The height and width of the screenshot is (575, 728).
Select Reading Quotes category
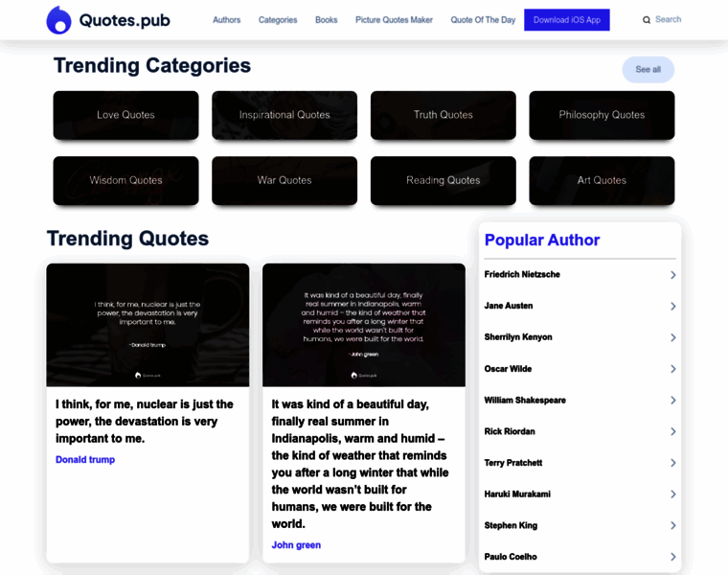[444, 181]
